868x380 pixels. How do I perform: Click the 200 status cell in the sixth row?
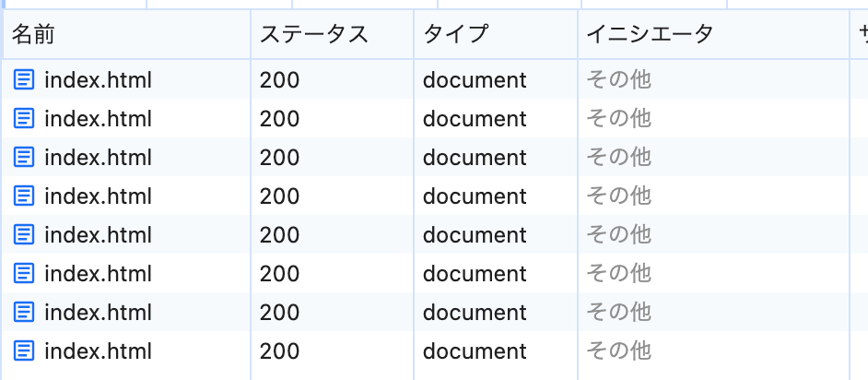(x=279, y=274)
